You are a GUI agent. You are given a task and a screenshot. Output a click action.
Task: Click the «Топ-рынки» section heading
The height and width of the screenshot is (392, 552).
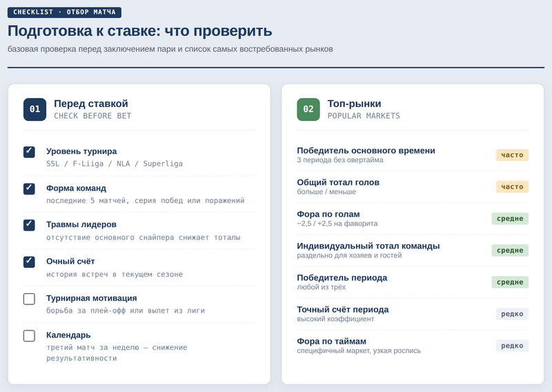[354, 104]
